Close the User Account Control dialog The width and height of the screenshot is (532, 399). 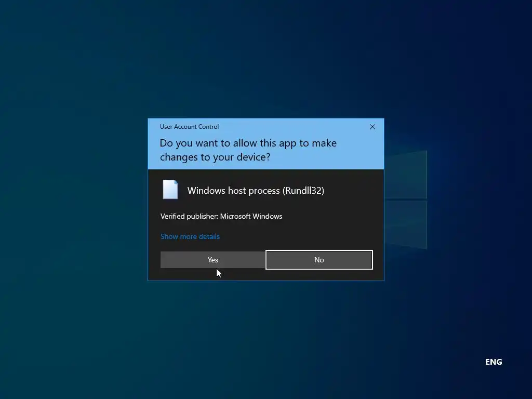pyautogui.click(x=372, y=127)
